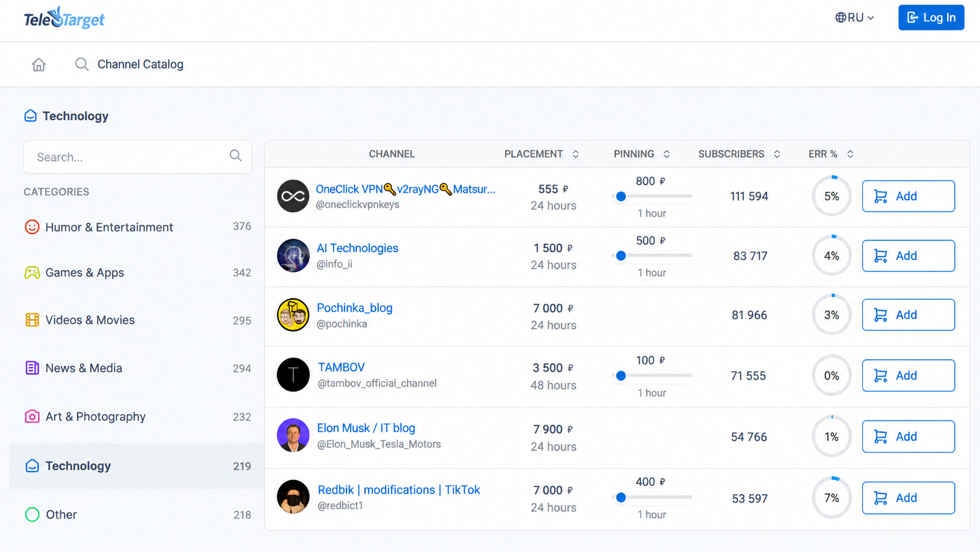Click the Other category circle icon
This screenshot has height=552, width=980.
coord(32,514)
